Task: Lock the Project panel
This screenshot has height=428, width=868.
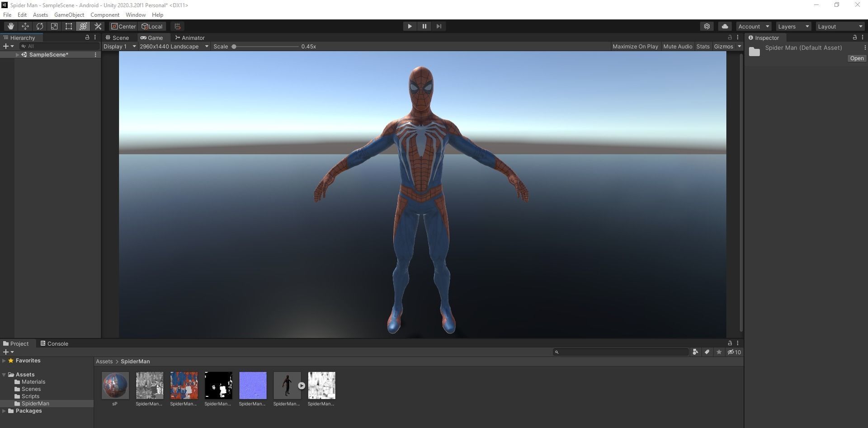Action: point(730,343)
